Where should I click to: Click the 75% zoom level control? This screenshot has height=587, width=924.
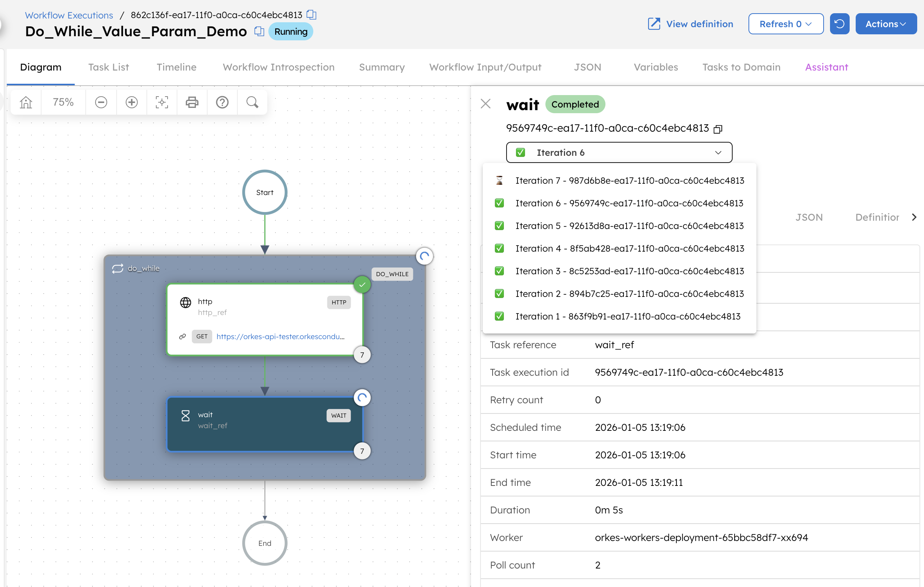[63, 102]
